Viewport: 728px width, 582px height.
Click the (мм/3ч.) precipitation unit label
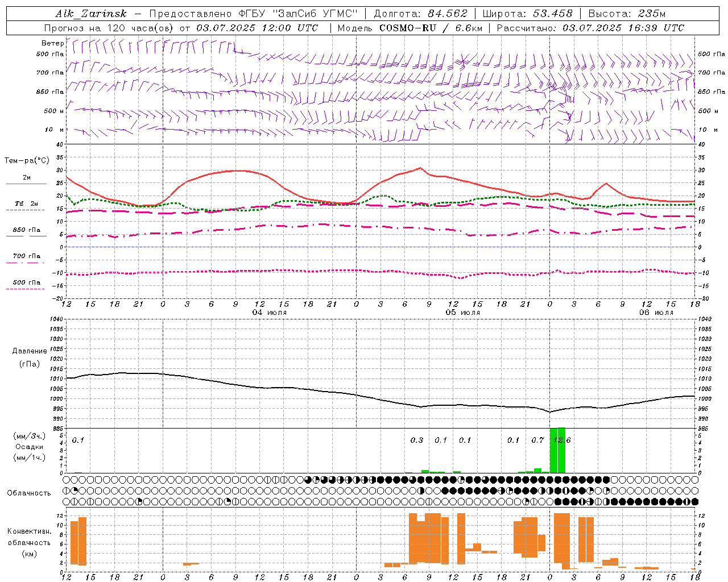click(x=29, y=436)
